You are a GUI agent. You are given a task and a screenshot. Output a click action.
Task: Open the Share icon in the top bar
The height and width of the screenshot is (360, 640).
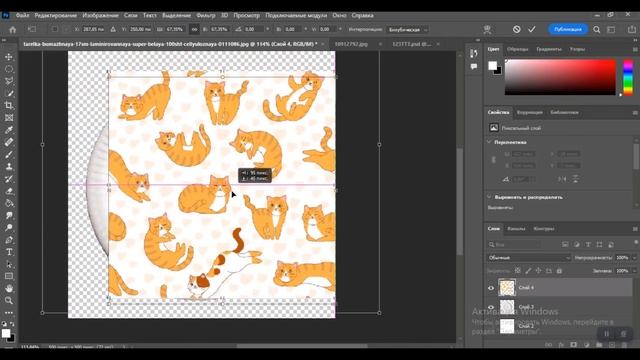[x=631, y=29]
